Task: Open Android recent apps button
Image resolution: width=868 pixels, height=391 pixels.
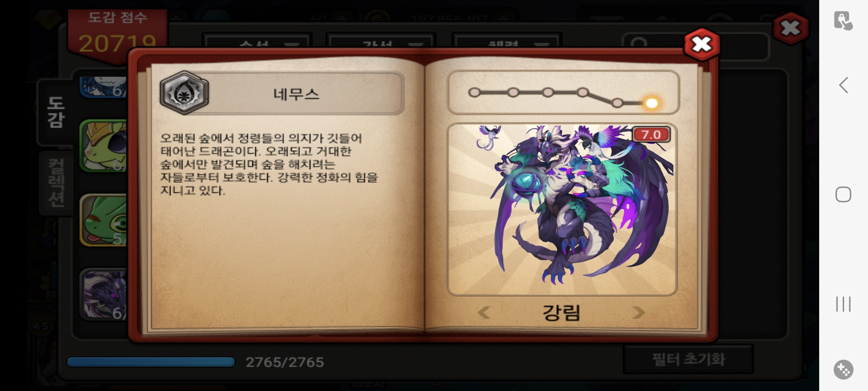Action: click(x=843, y=304)
